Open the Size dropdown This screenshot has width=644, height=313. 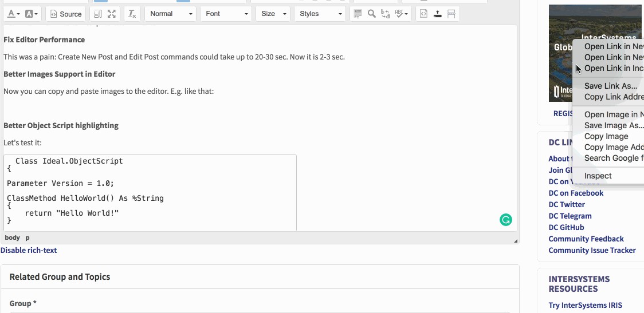tap(273, 14)
